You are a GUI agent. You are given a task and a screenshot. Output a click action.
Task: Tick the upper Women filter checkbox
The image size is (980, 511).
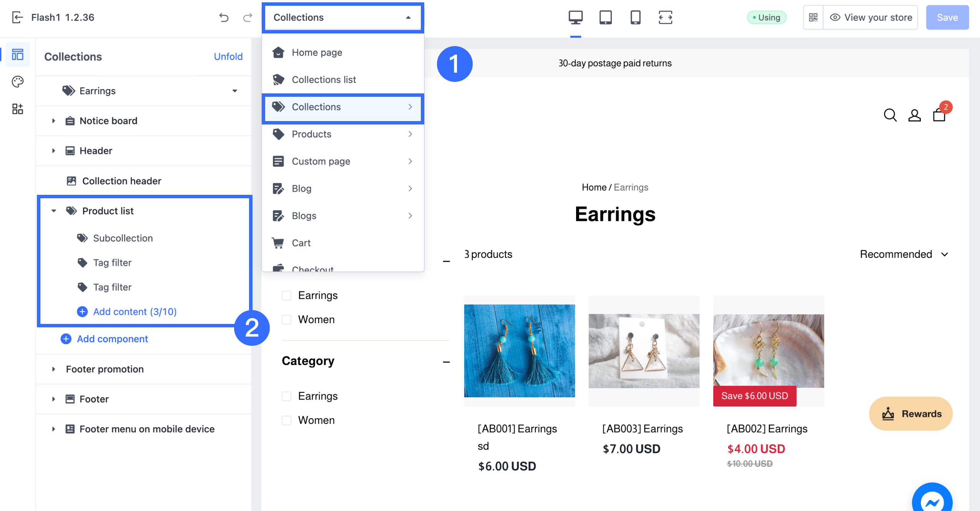coord(287,320)
